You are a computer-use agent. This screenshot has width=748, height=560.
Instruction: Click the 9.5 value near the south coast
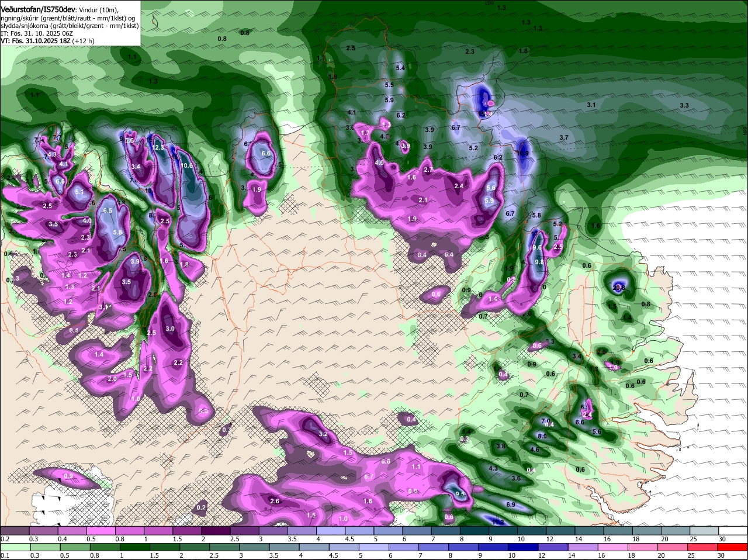(x=460, y=494)
